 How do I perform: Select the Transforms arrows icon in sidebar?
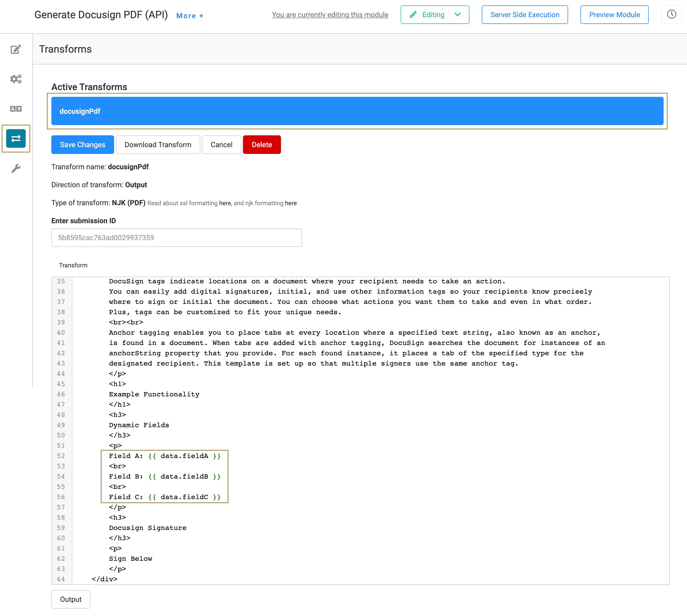tap(16, 138)
